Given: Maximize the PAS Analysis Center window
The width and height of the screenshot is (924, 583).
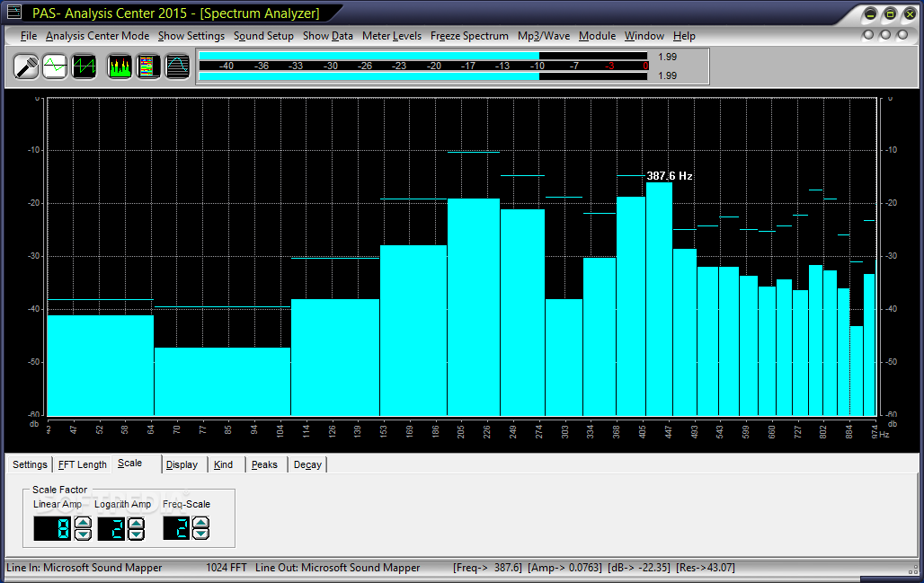Looking at the screenshot, I should point(891,14).
